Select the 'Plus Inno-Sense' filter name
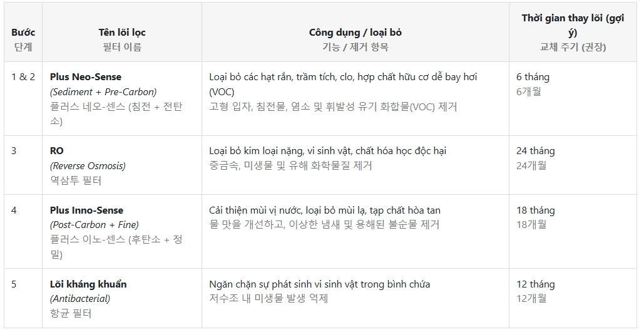644x332 pixels. (x=86, y=210)
